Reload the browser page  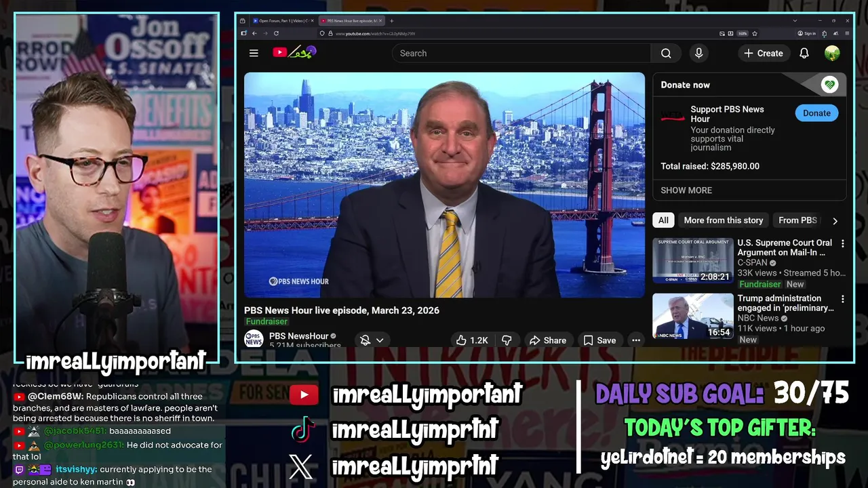point(276,33)
